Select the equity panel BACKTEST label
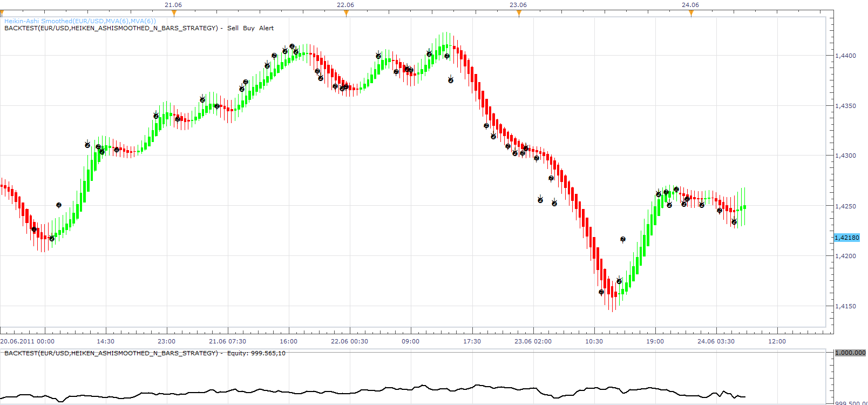The width and height of the screenshot is (868, 405). click(x=111, y=353)
